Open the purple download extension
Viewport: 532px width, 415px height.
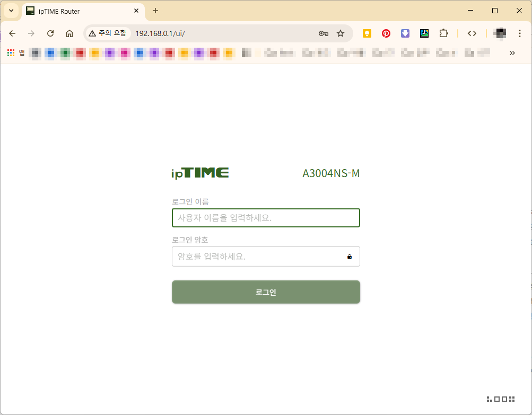coord(405,33)
